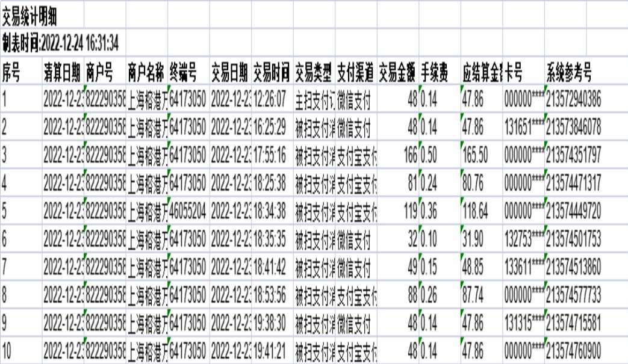Select the transaction time 12:26:07 cell
This screenshot has width=628, height=364.
pos(272,99)
